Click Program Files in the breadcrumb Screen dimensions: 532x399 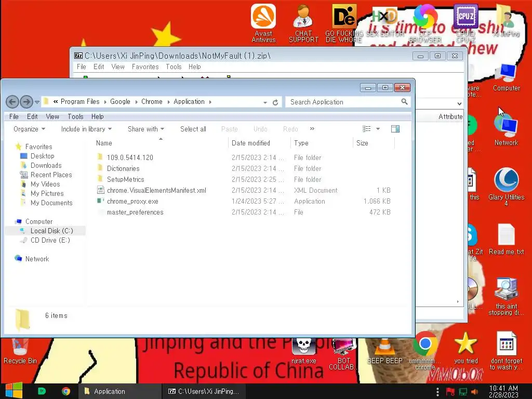(80, 101)
